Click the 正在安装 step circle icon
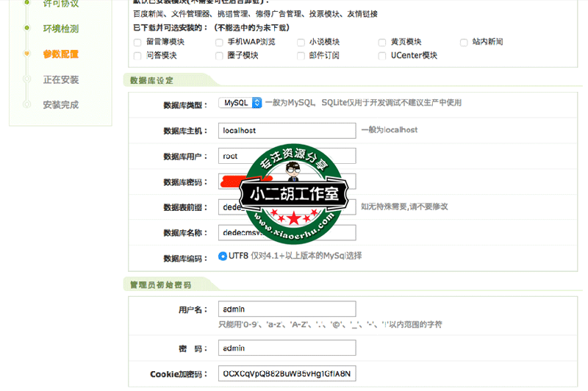588x391 pixels. (x=27, y=79)
